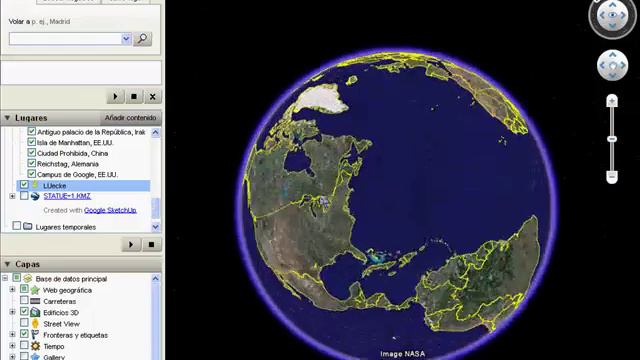Click the Carreteras road icon

pyautogui.click(x=35, y=301)
